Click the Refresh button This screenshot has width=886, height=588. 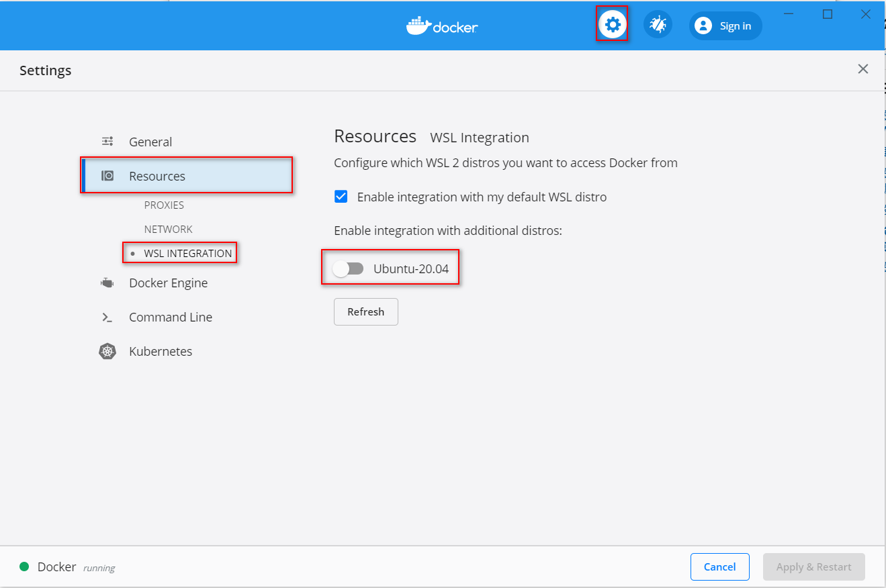click(366, 311)
